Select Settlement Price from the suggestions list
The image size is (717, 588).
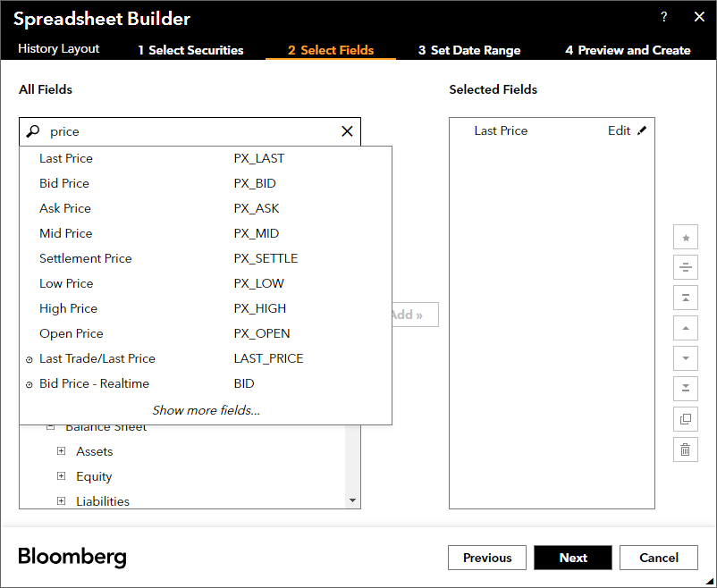(85, 258)
